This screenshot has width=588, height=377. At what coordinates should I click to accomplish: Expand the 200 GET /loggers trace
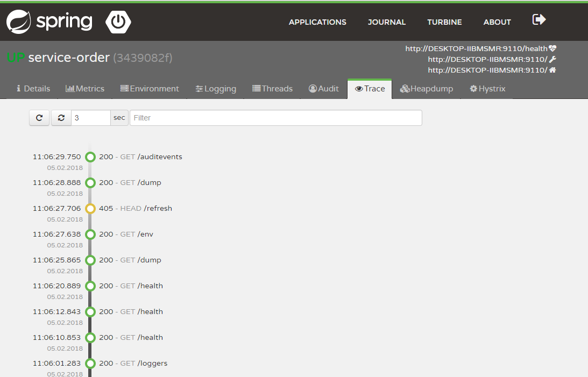[x=133, y=363]
